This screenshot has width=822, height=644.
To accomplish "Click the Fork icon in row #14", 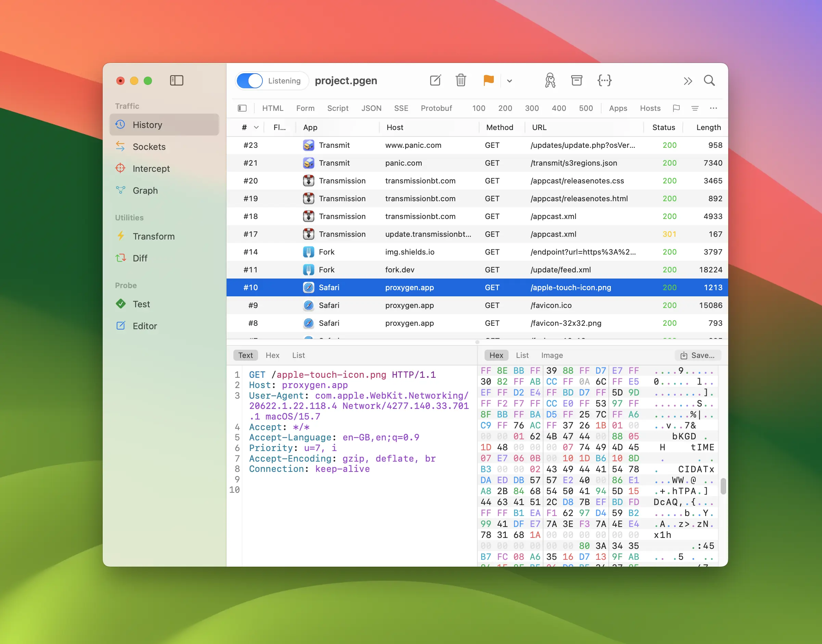I will tap(308, 252).
